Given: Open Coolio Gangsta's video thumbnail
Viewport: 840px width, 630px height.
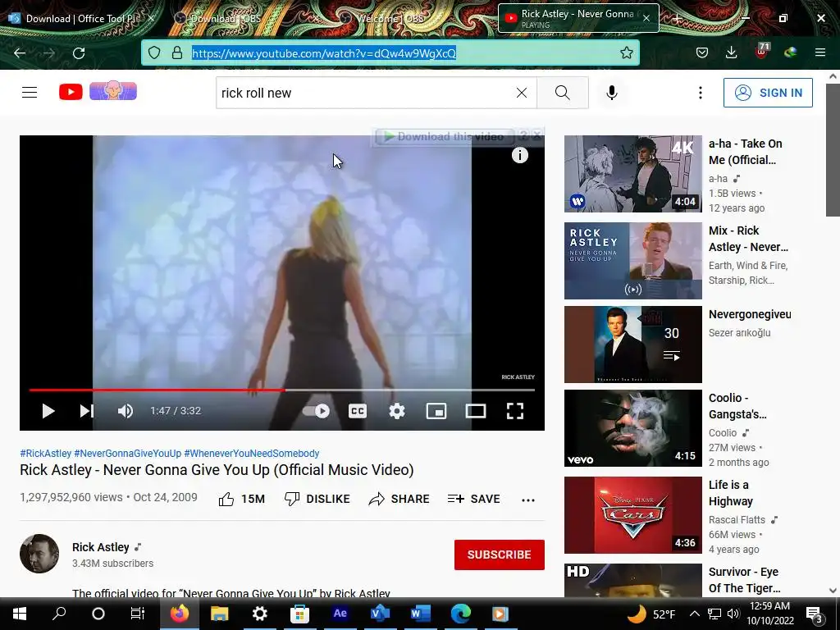Looking at the screenshot, I should [x=632, y=428].
